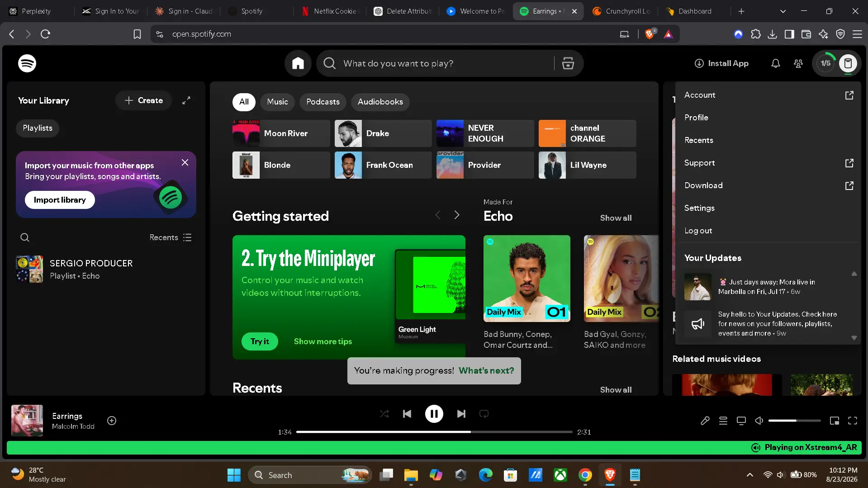868x488 pixels.
Task: Enter full screen player mode
Action: [853, 421]
